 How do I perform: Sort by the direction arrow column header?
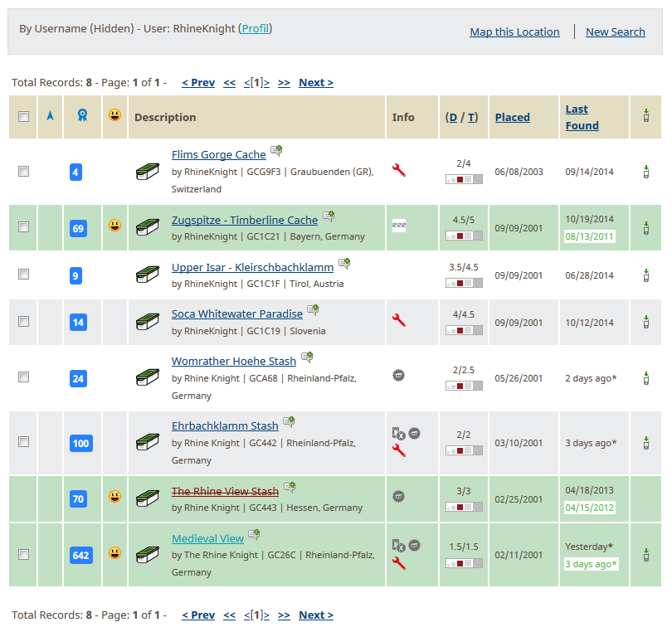[50, 115]
